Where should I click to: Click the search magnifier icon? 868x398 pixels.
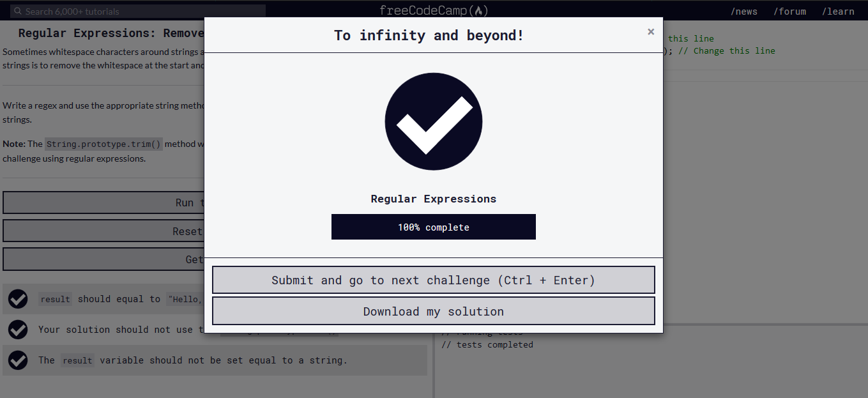[18, 11]
